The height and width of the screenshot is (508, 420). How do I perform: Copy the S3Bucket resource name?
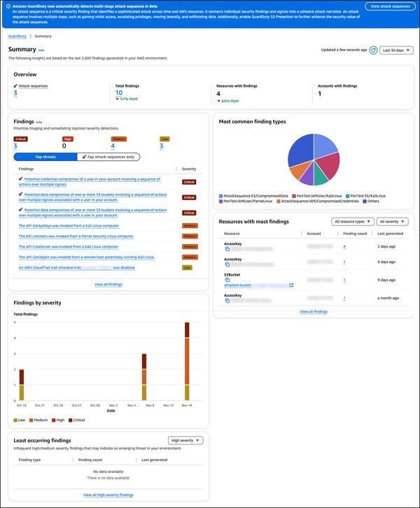click(x=227, y=280)
